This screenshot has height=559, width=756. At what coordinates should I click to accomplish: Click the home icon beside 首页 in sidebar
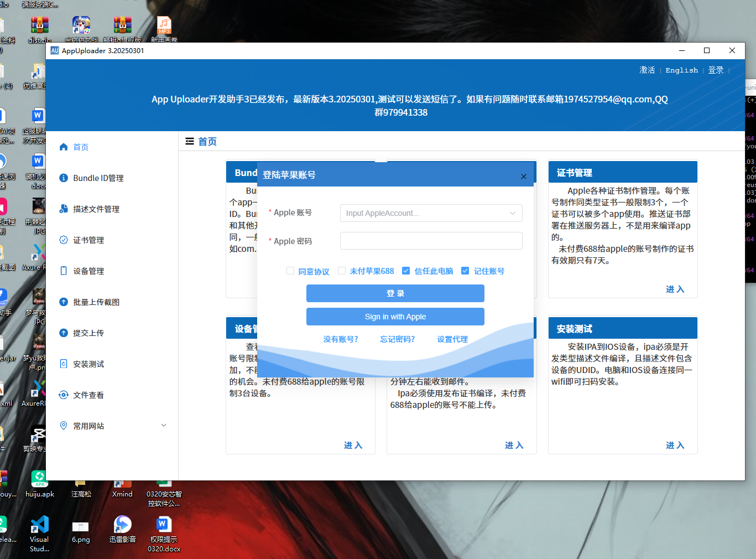pyautogui.click(x=64, y=147)
